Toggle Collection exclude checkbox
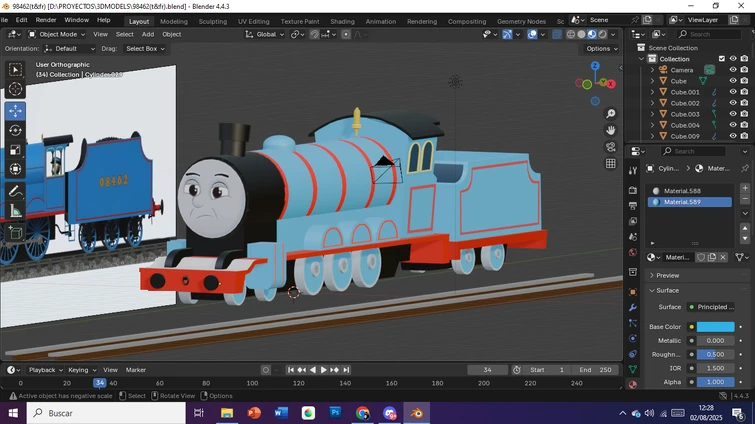Image resolution: width=755 pixels, height=424 pixels. point(722,59)
